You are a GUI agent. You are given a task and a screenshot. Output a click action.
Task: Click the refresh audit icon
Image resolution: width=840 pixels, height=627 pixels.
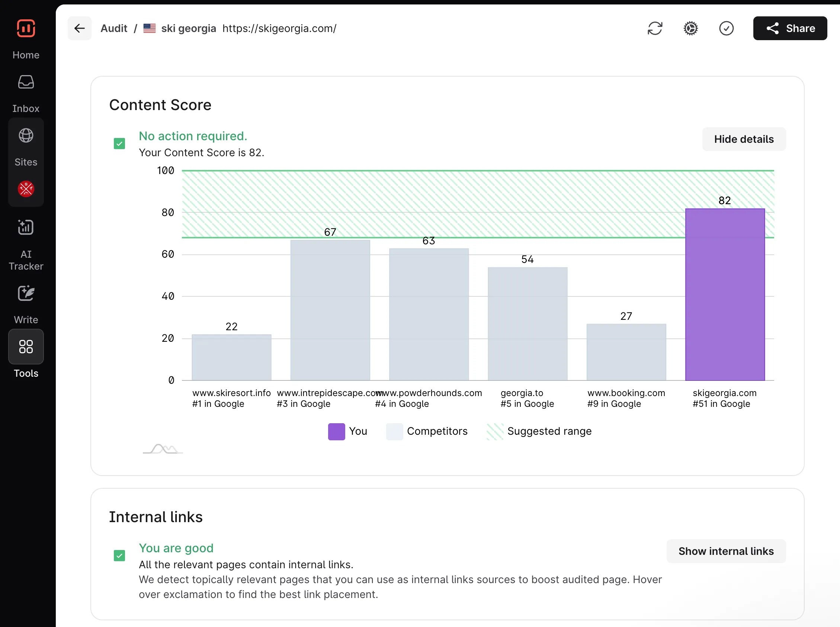click(655, 29)
